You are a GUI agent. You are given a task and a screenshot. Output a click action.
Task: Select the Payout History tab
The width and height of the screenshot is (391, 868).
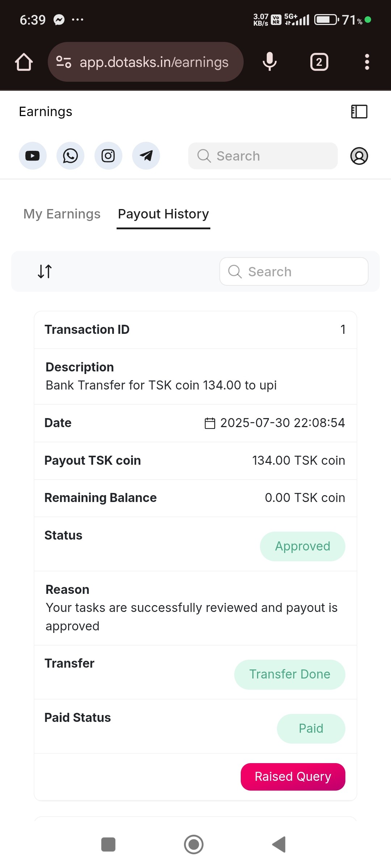163,214
